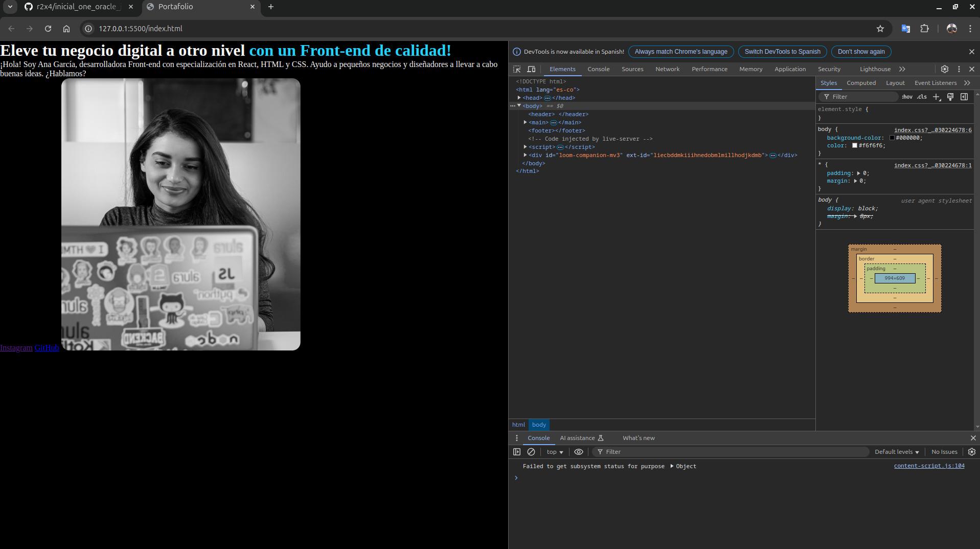Open the Network tab
This screenshot has width=980, height=549.
(668, 69)
